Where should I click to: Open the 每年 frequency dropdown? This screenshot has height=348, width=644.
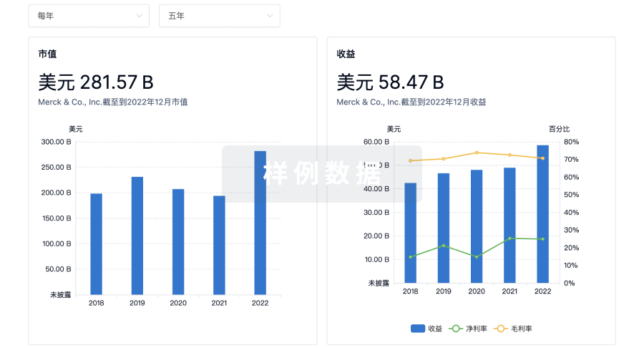tap(88, 16)
